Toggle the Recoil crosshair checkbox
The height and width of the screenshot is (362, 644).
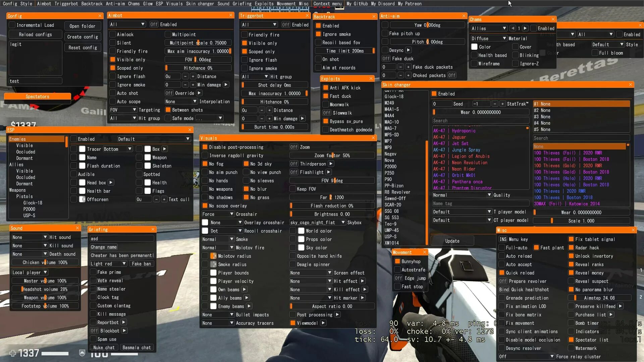[x=205, y=230]
